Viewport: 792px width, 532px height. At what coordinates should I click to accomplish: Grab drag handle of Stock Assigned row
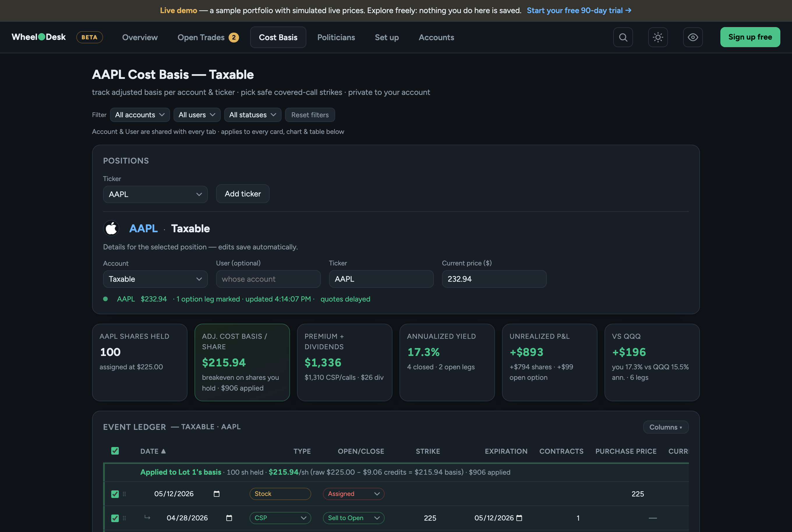[x=124, y=494]
